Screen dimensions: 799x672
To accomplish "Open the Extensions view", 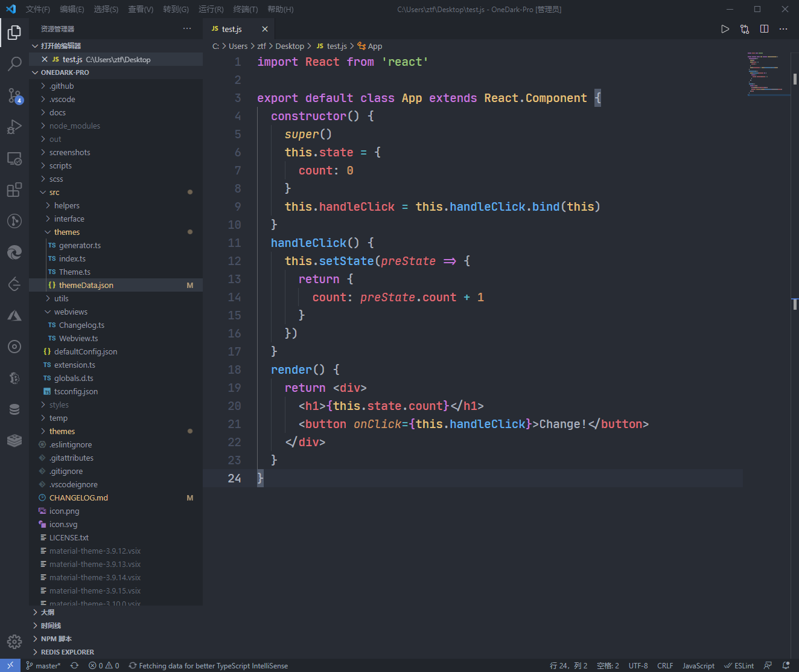I will [14, 190].
